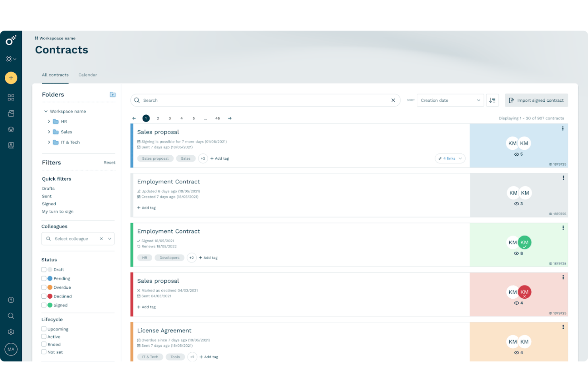Open options menu for License Agreement
This screenshot has width=588, height=392.
tap(563, 327)
